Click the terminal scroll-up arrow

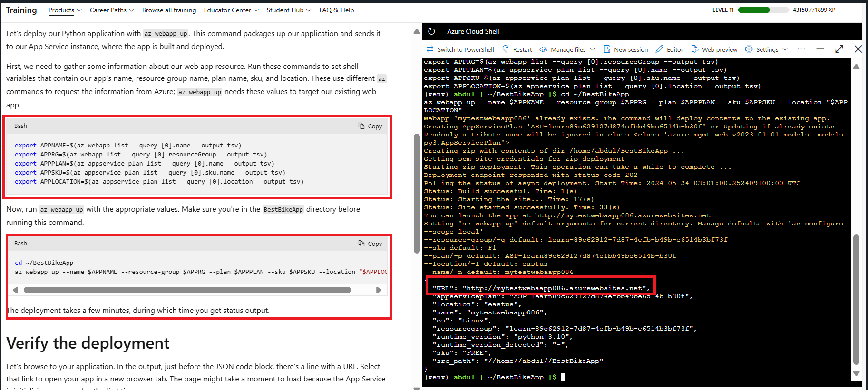tap(856, 67)
